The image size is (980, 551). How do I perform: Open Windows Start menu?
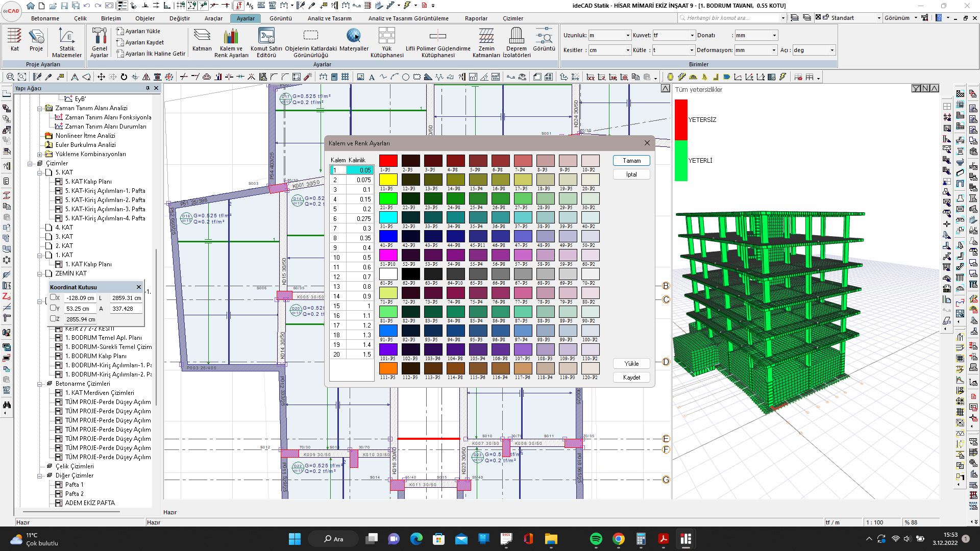point(295,539)
